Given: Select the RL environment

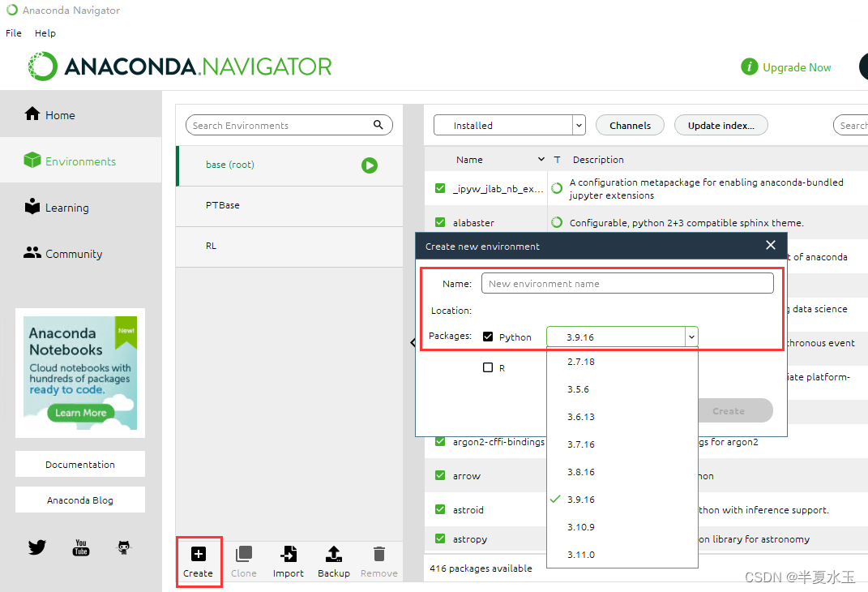Looking at the screenshot, I should pyautogui.click(x=289, y=246).
